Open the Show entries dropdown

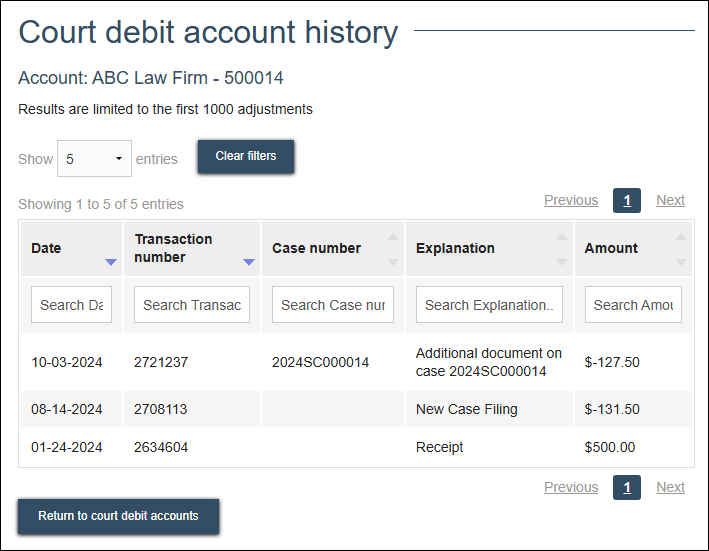coord(94,159)
